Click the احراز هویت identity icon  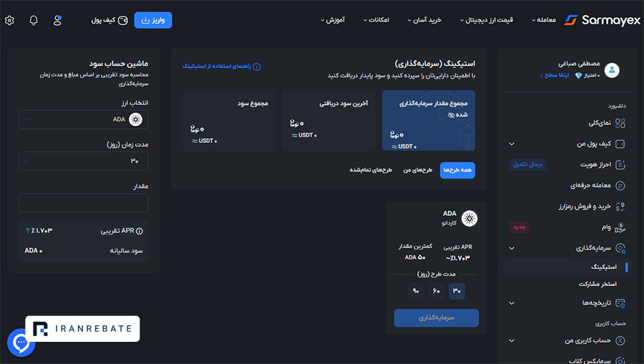point(620,164)
